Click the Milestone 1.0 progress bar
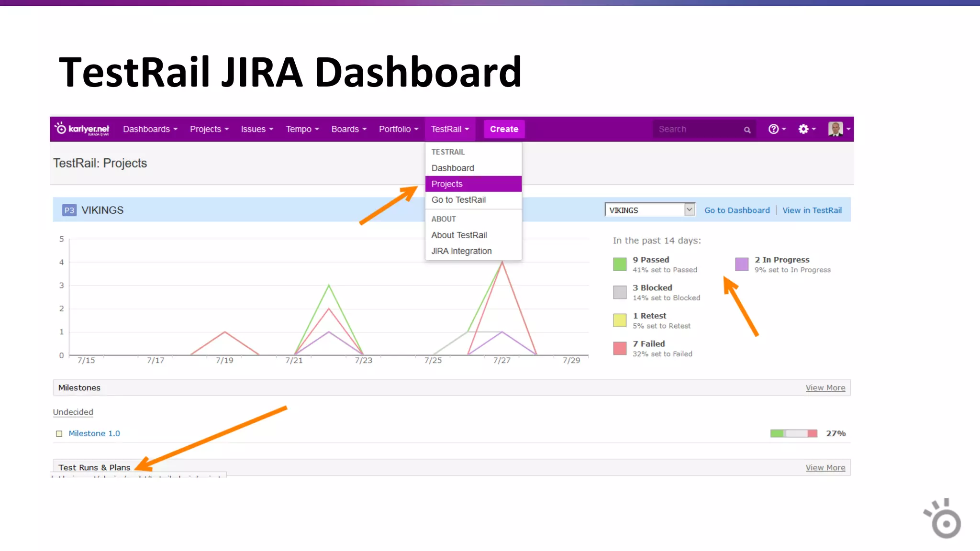 (793, 433)
